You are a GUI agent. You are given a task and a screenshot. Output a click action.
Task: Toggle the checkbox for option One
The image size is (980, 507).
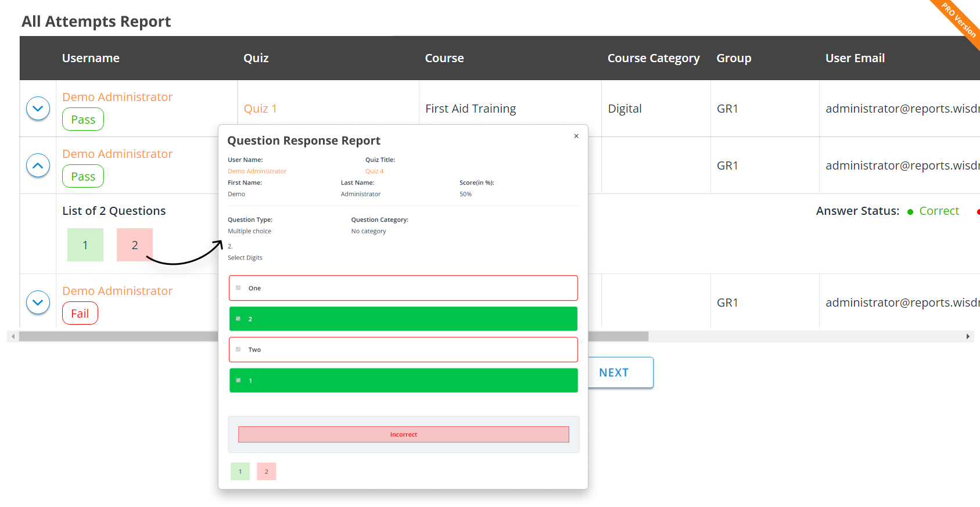coord(238,288)
